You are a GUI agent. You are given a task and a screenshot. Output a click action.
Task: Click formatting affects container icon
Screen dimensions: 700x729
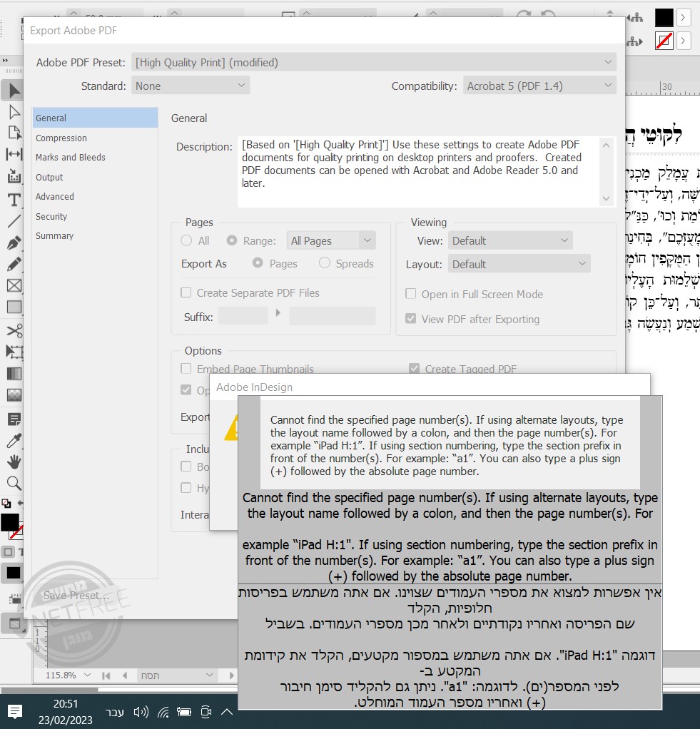click(8, 552)
